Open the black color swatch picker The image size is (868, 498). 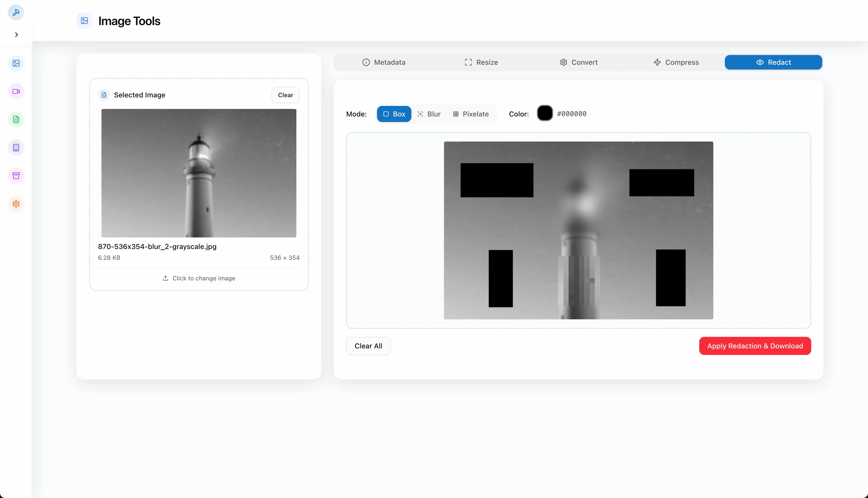point(545,113)
